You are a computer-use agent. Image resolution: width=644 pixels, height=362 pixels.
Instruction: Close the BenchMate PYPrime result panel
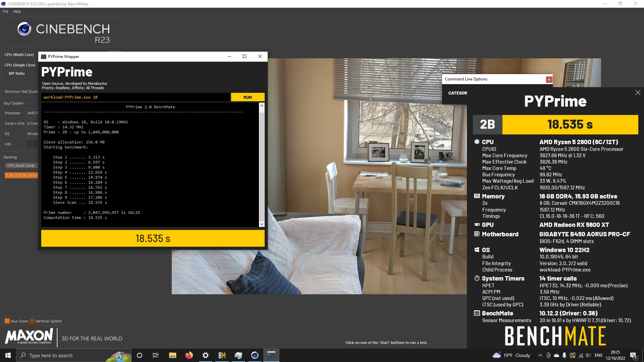(x=638, y=93)
